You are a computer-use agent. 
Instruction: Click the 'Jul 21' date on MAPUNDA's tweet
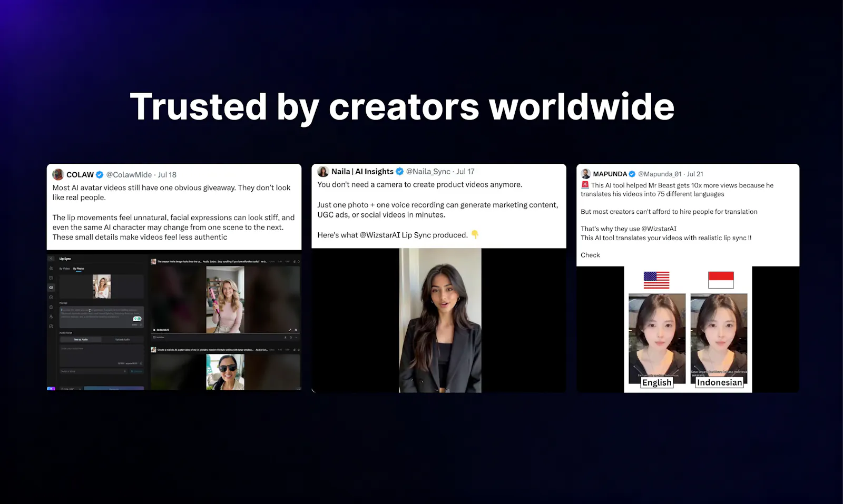pos(695,174)
